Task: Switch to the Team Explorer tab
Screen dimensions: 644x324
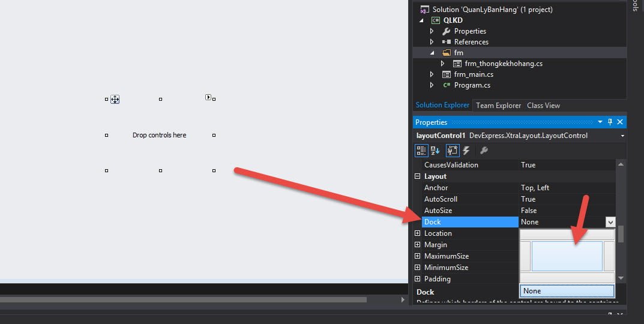Action: [498, 106]
